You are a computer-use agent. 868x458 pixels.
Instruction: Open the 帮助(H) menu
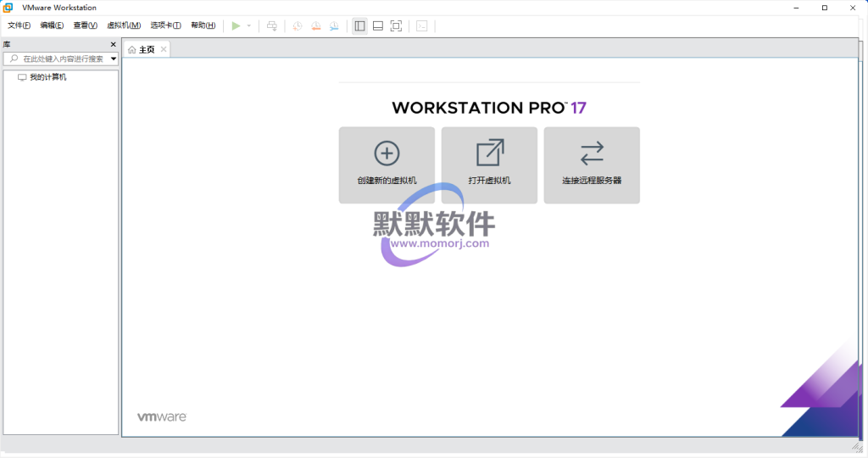click(203, 25)
